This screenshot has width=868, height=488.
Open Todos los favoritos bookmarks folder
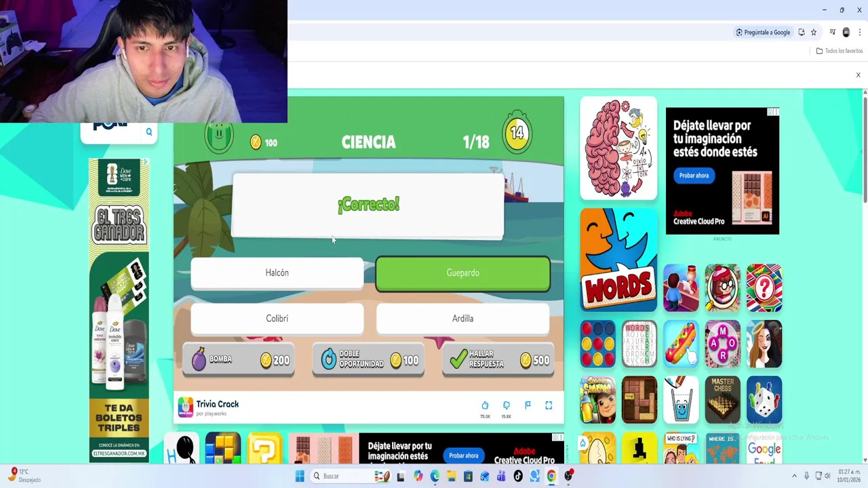tap(840, 51)
